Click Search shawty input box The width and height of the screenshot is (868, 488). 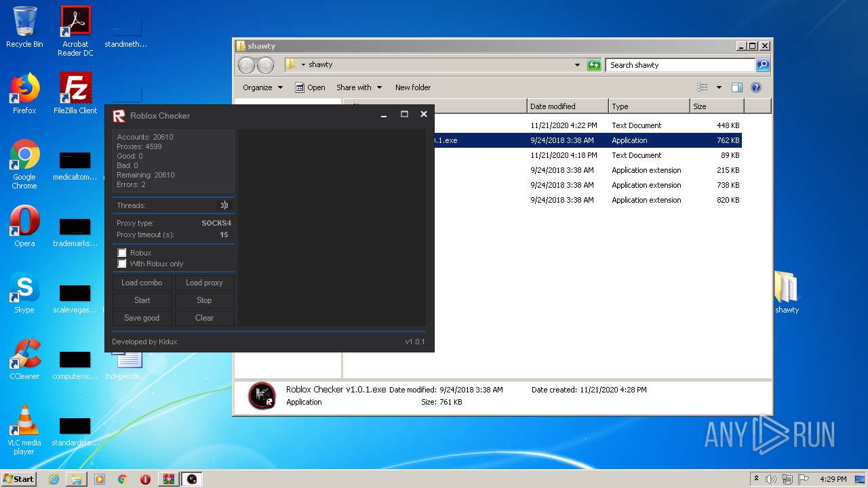680,65
